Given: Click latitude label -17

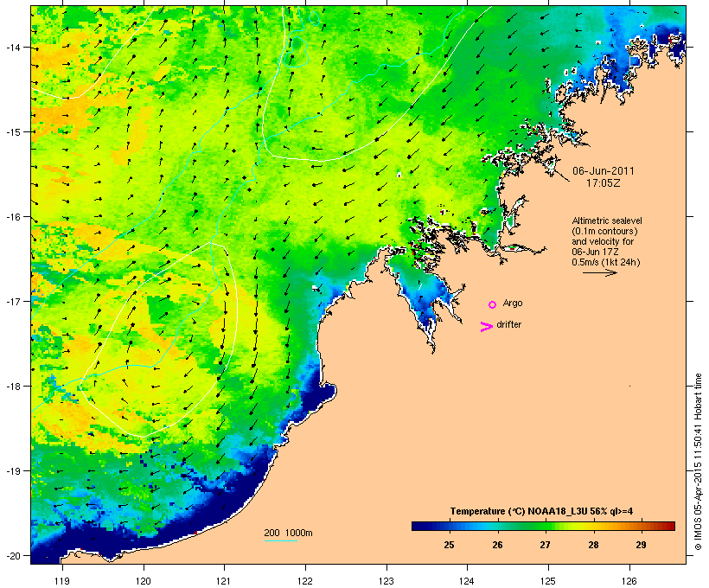Looking at the screenshot, I should point(13,302).
